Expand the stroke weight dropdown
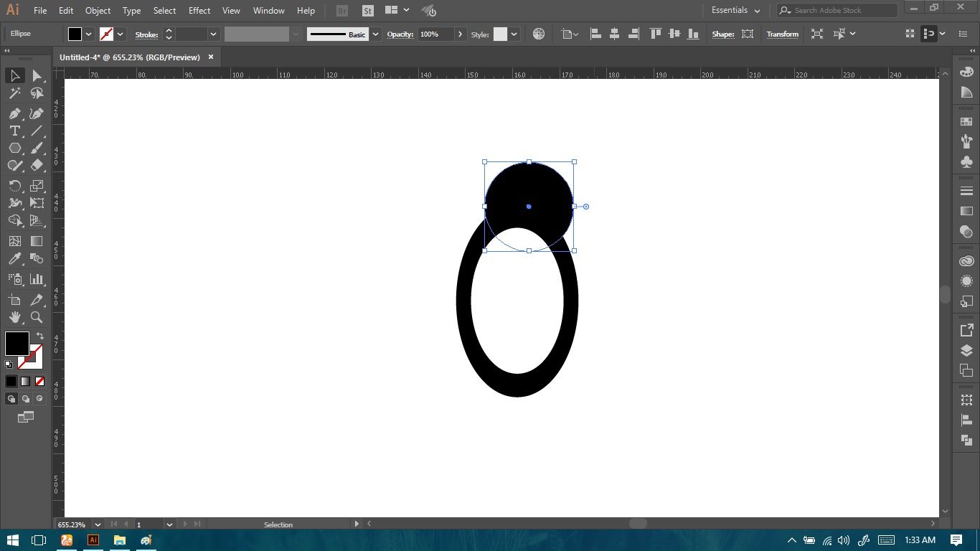The height and width of the screenshot is (551, 980). [x=213, y=34]
